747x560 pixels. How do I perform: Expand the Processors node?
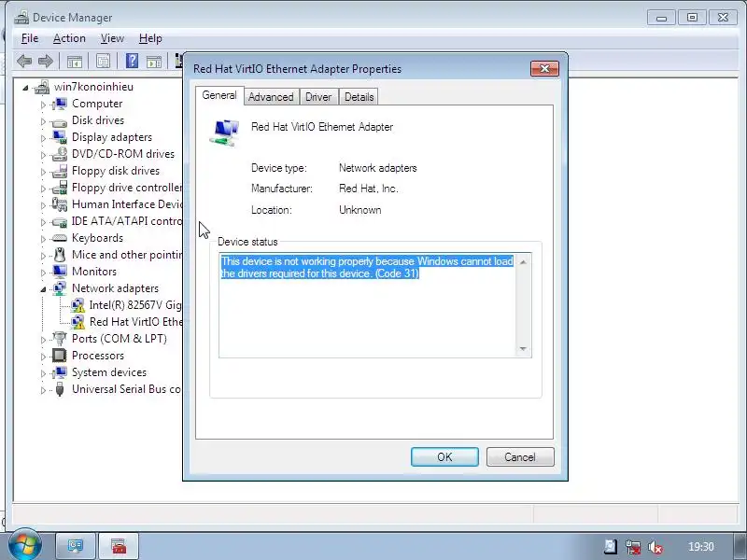pyautogui.click(x=43, y=357)
